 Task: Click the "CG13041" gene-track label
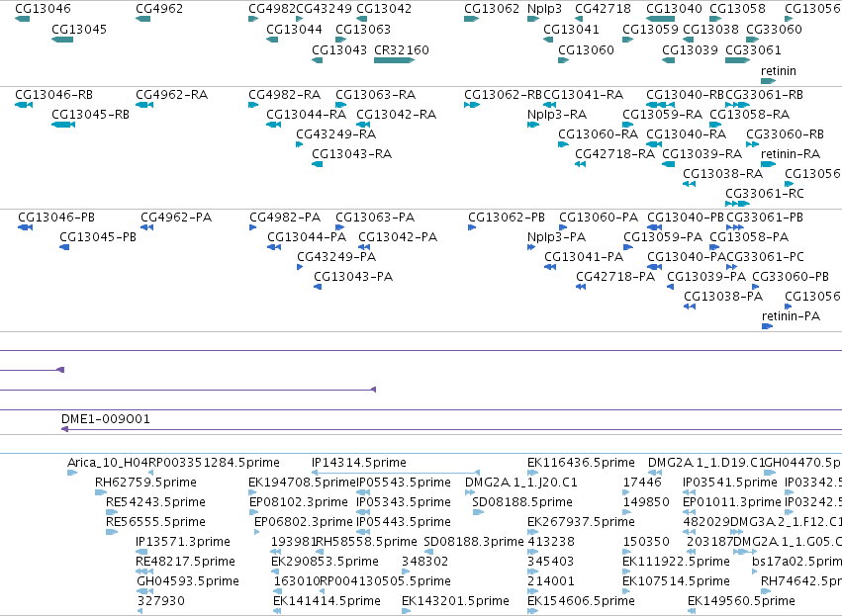coord(571,29)
